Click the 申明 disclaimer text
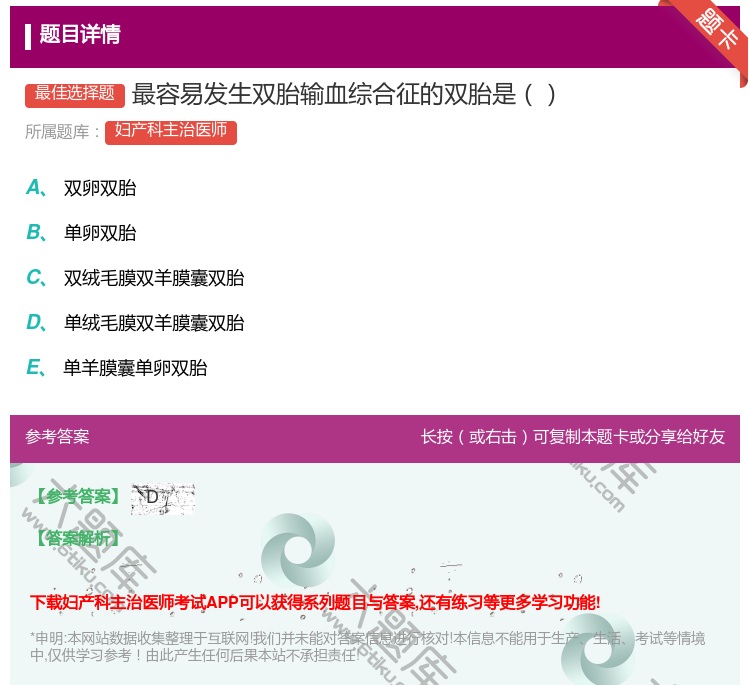The height and width of the screenshot is (685, 750). point(367,647)
